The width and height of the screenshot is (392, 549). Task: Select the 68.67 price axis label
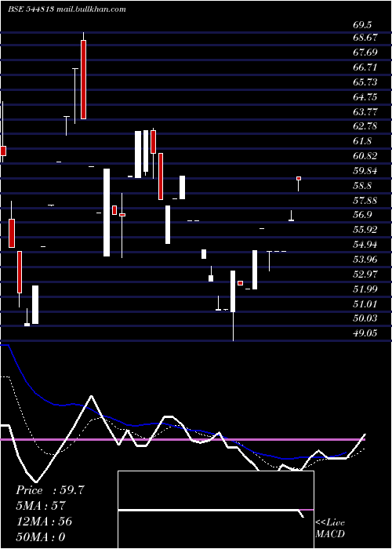tap(365, 38)
